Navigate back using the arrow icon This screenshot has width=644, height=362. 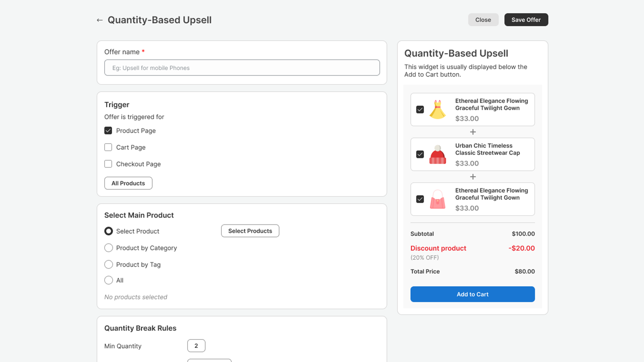[x=100, y=20]
